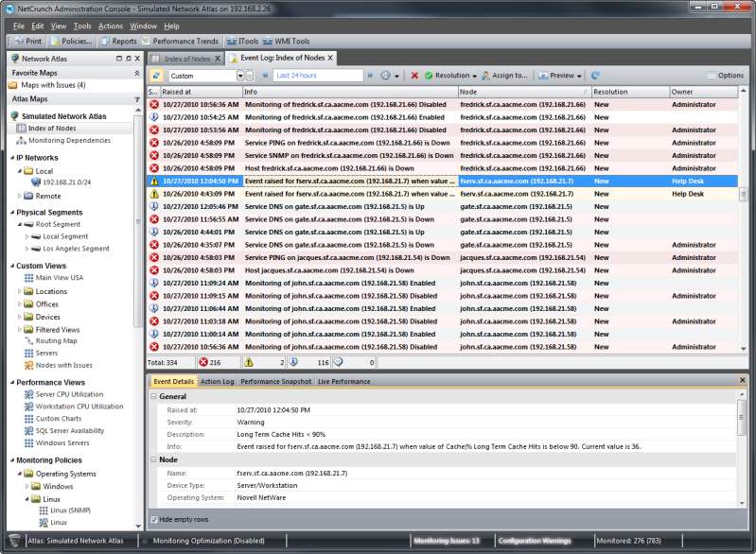Viewport: 756px width, 554px height.
Task: Click the next time range arrow icon
Action: 370,76
